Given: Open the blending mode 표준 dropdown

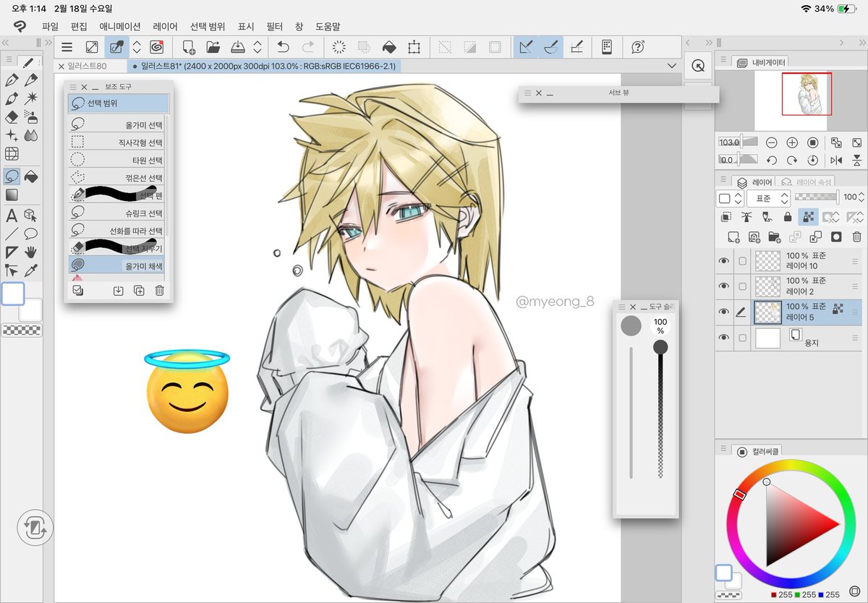Looking at the screenshot, I should click(x=768, y=198).
